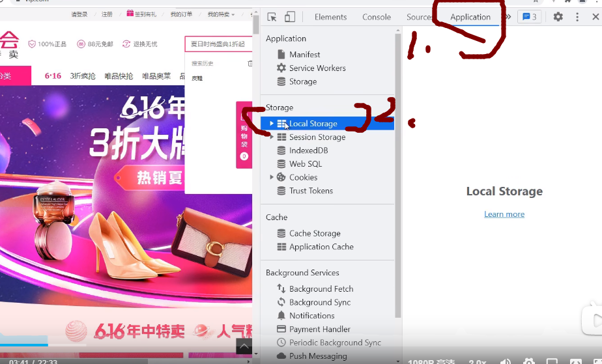Clear search history with the trash icon
The image size is (602, 364).
pos(250,63)
